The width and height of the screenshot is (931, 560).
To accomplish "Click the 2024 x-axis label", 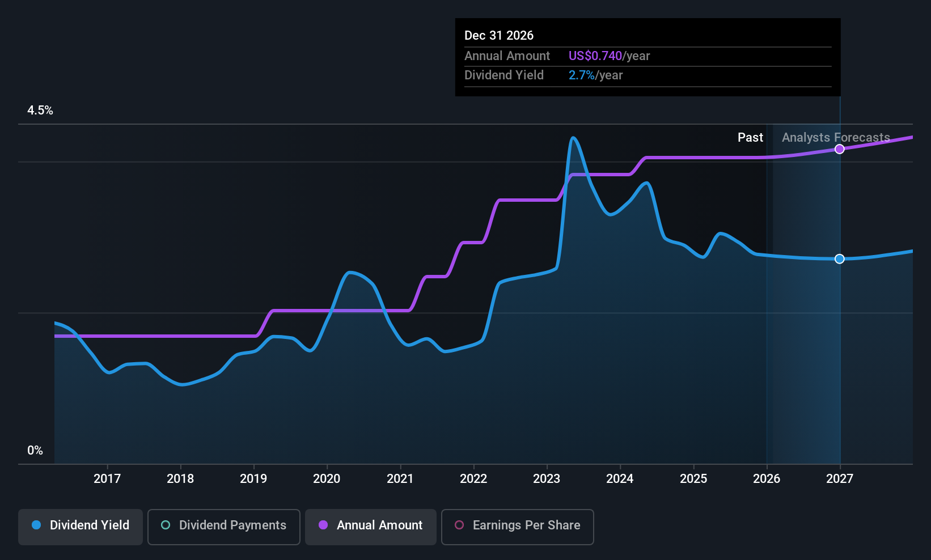I will (620, 479).
